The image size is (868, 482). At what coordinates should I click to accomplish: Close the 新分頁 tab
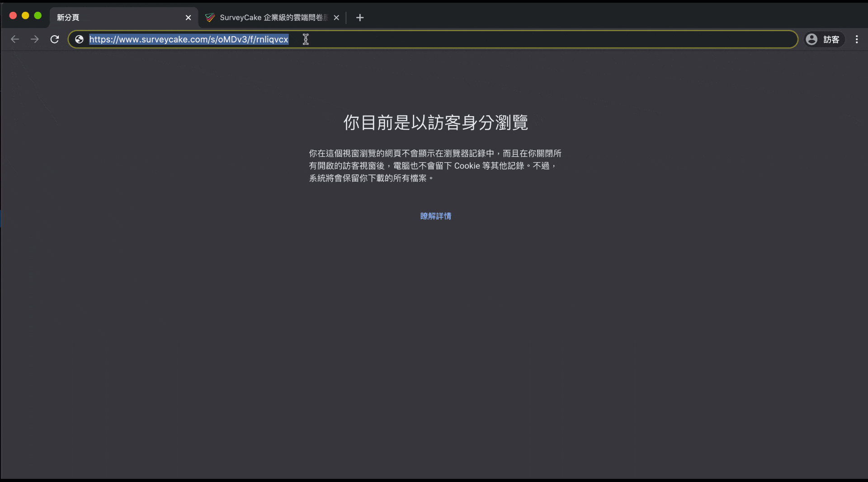(188, 18)
